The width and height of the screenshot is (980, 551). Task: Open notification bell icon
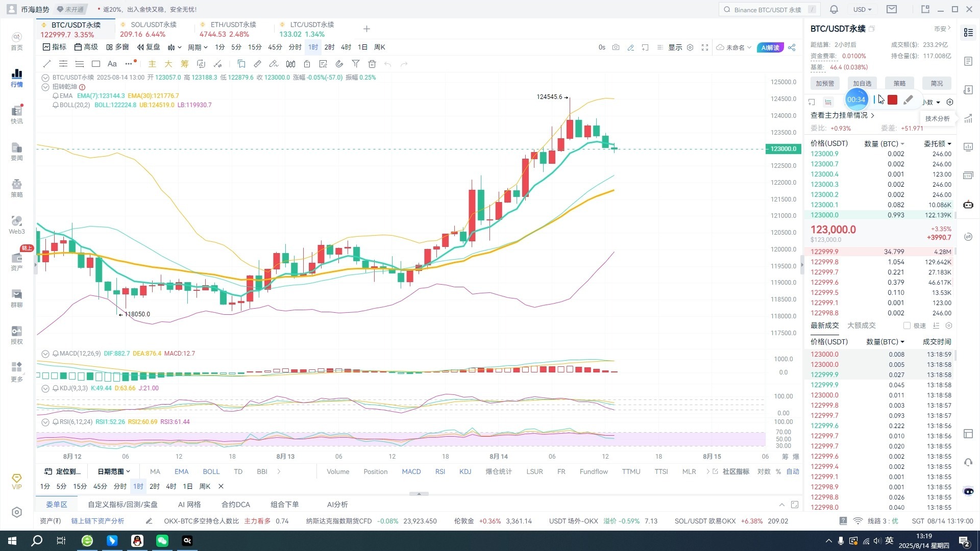coord(834,9)
